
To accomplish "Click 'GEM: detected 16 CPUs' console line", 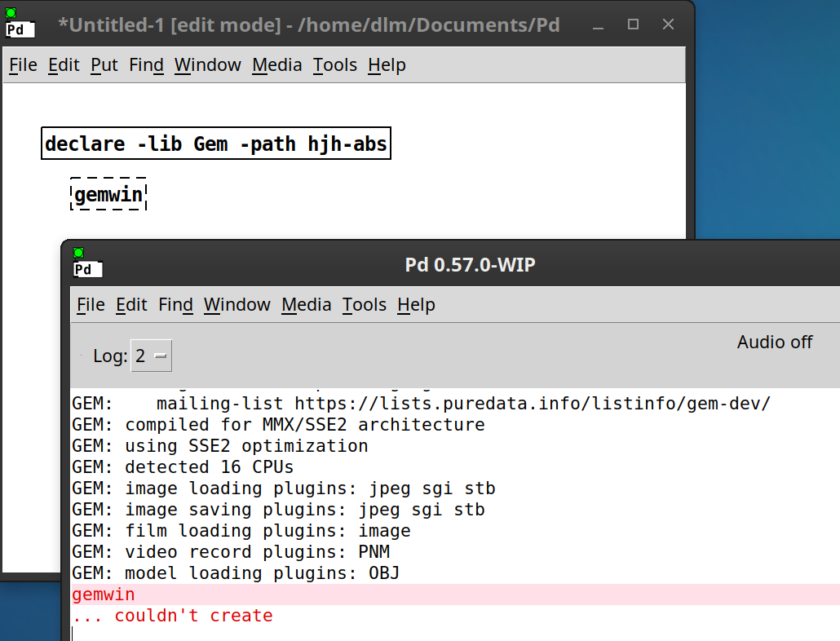I will click(x=183, y=467).
